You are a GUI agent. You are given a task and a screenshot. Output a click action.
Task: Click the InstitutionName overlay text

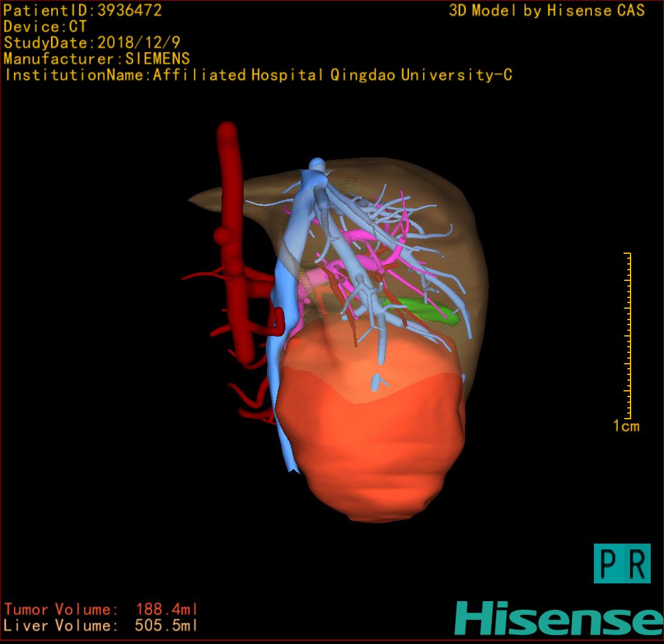[x=258, y=75]
